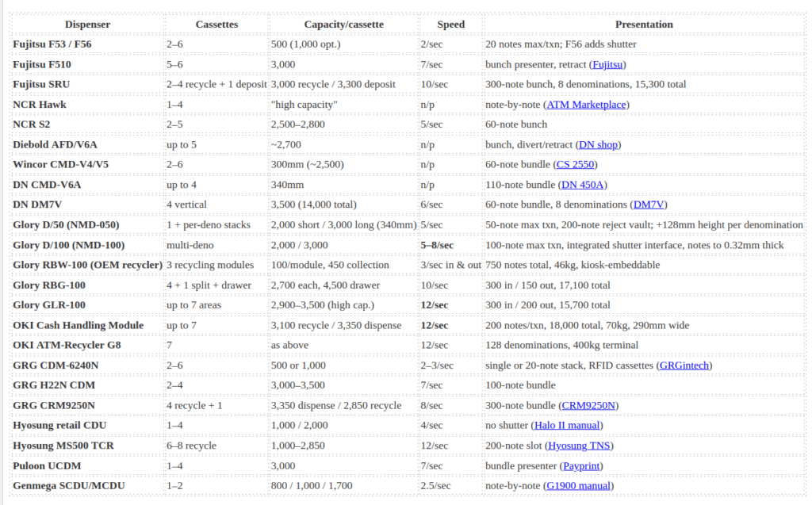
Task: Follow the DN shop link
Action: tap(598, 145)
